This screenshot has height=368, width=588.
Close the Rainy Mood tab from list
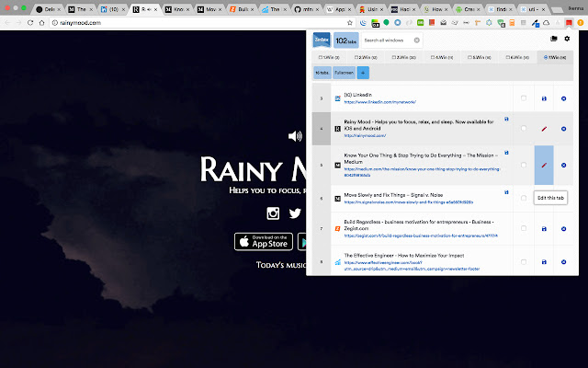tap(563, 129)
